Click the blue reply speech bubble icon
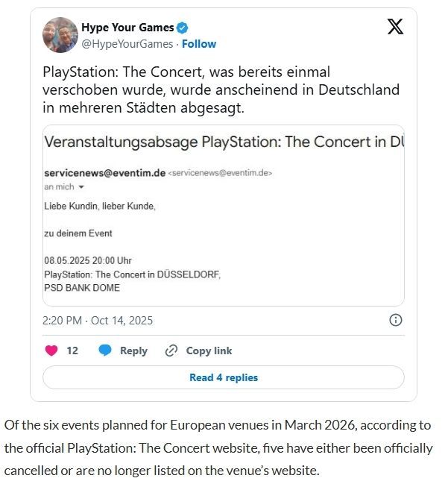The width and height of the screenshot is (448, 484). [105, 351]
